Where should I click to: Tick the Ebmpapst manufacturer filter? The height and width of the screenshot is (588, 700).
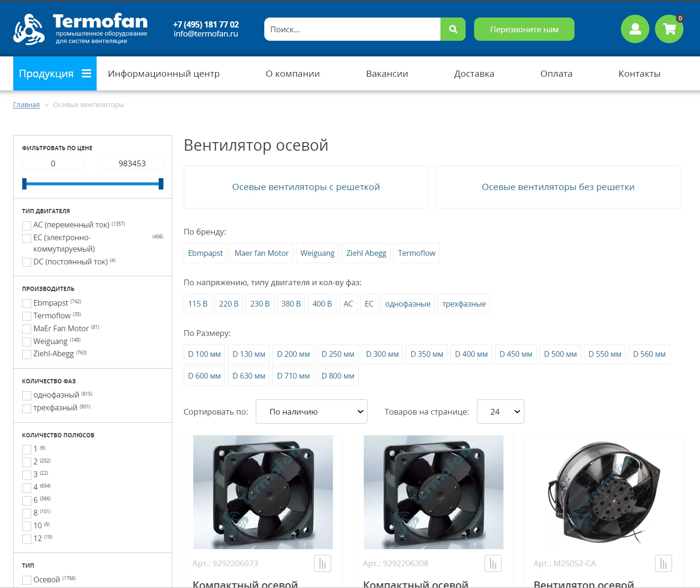click(x=27, y=303)
